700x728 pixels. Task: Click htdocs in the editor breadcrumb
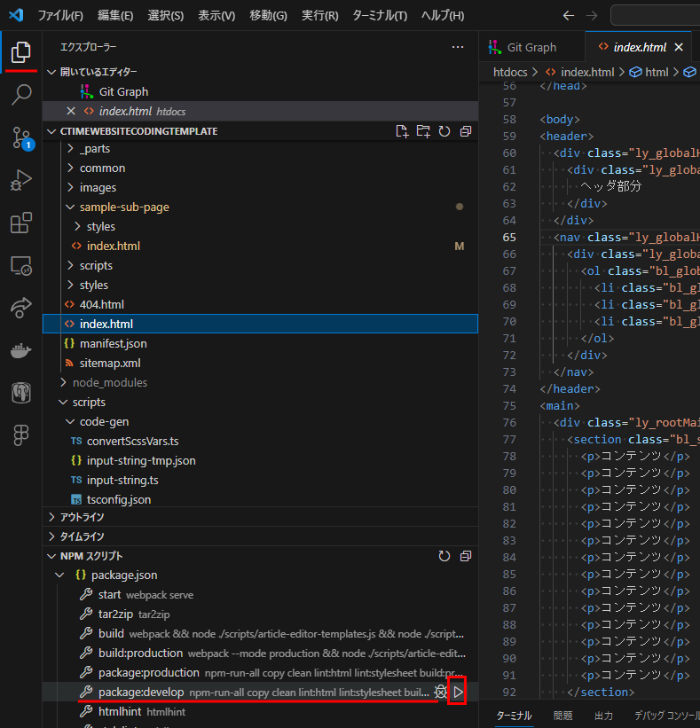point(510,72)
